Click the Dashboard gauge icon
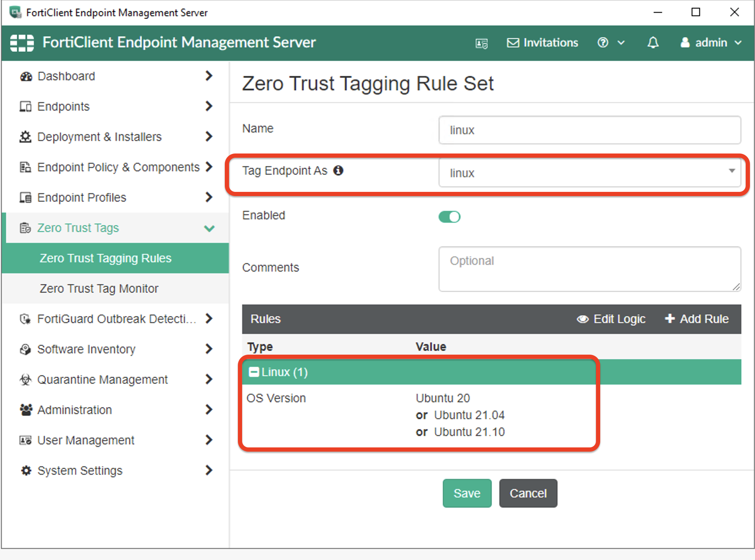The image size is (755, 560). pos(26,76)
